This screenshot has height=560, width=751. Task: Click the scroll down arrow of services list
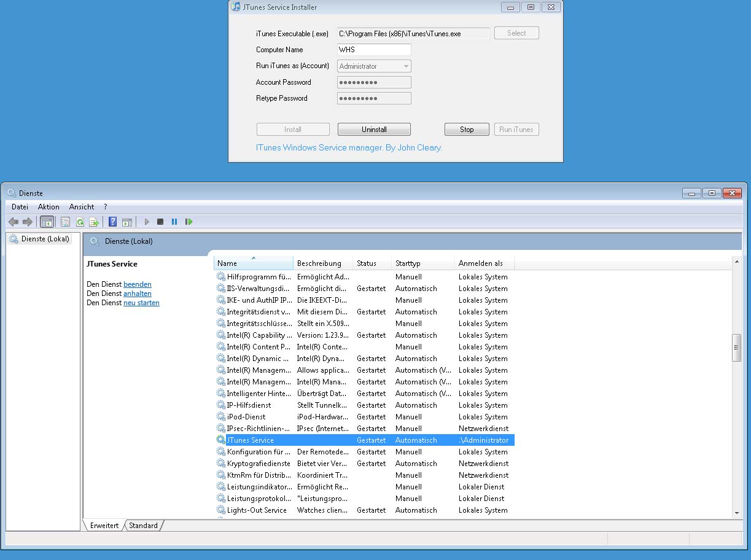click(x=737, y=513)
